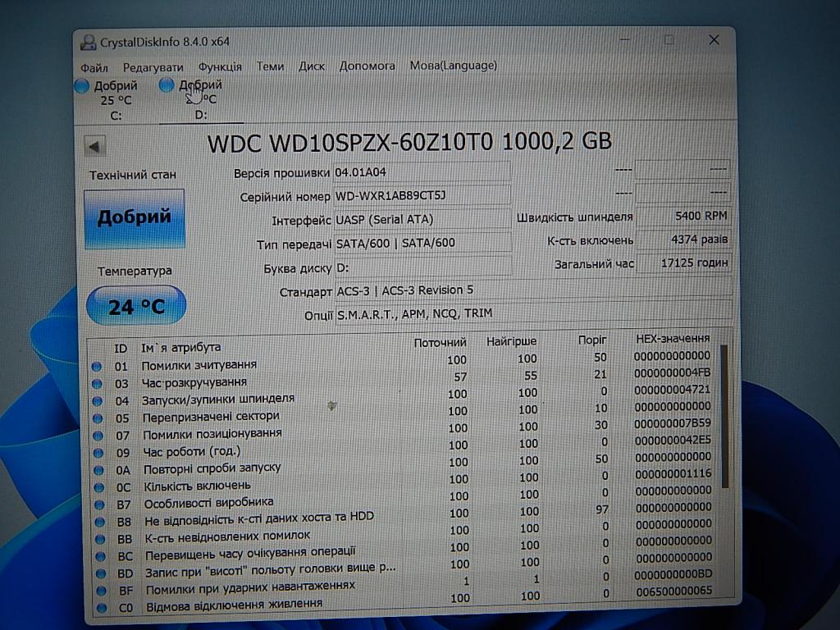840x630 pixels.
Task: Click the CrystalDiskInfo app icon in title bar
Action: [88, 43]
